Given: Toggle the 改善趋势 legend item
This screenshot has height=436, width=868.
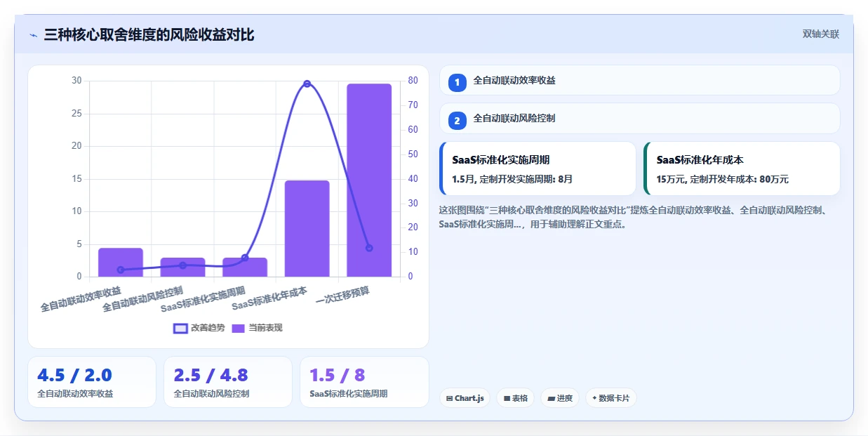Looking at the screenshot, I should (x=199, y=328).
